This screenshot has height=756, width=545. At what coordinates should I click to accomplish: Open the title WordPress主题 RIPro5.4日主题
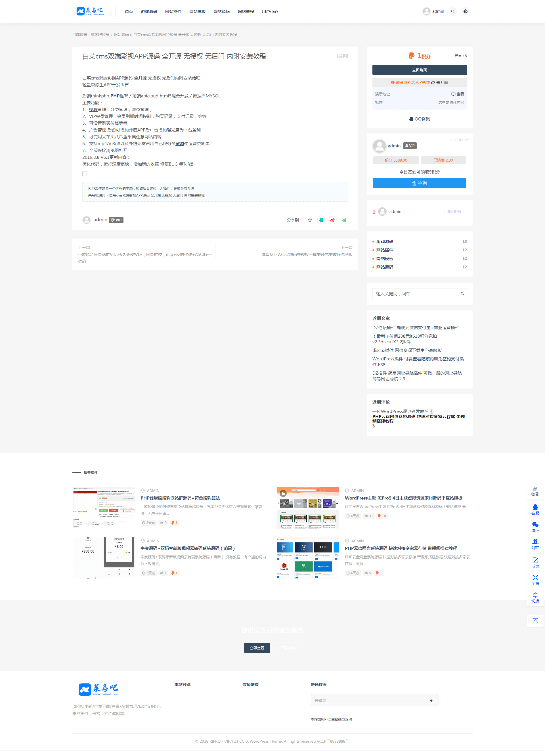403,498
